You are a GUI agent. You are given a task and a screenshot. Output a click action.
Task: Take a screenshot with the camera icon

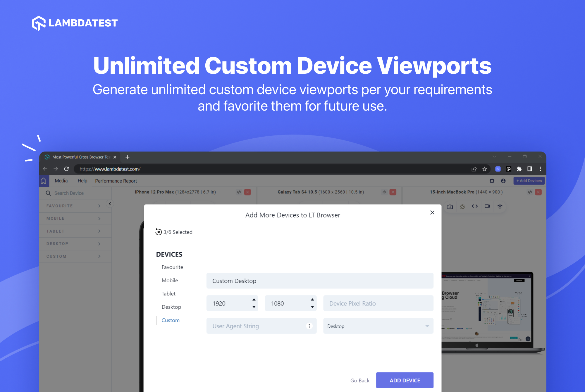click(450, 207)
